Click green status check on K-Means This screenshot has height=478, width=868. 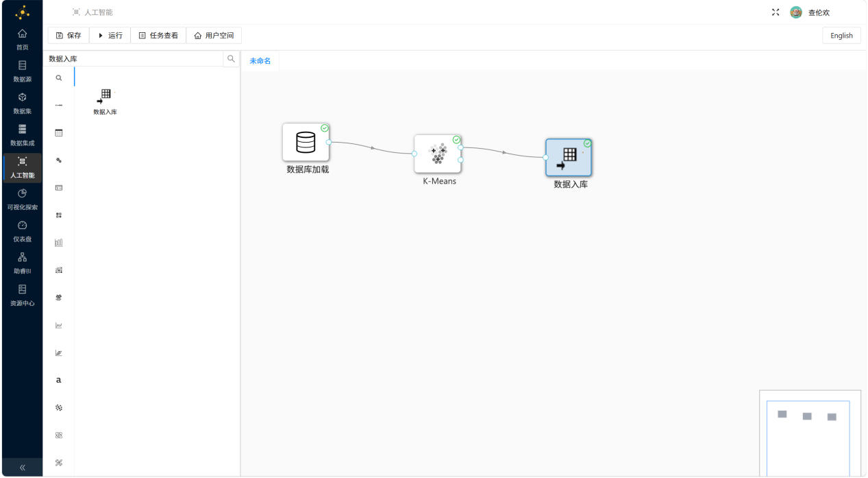click(x=456, y=140)
